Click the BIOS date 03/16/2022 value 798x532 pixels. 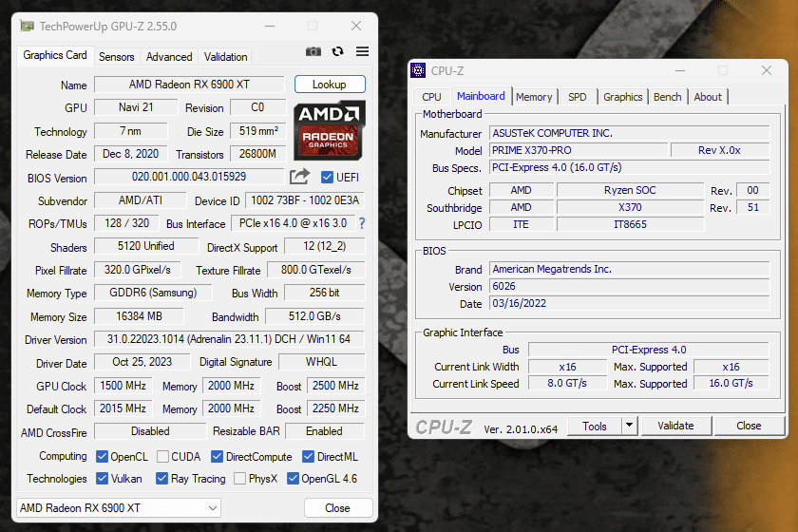630,303
